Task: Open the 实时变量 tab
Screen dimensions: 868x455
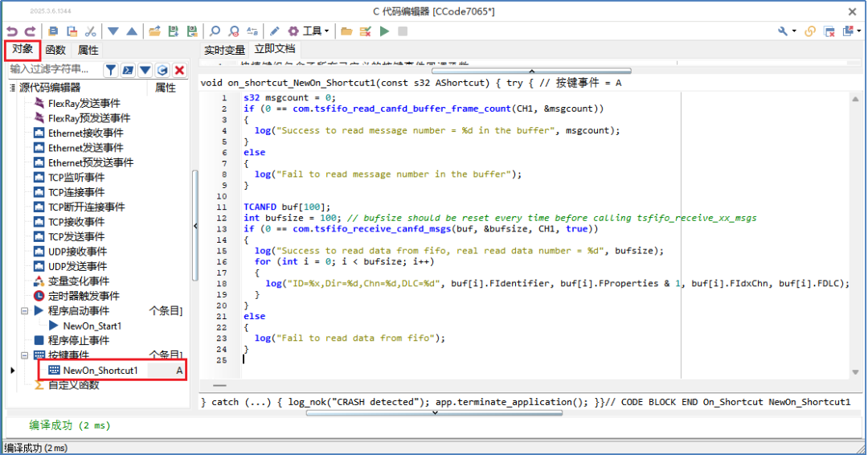Action: pos(224,50)
